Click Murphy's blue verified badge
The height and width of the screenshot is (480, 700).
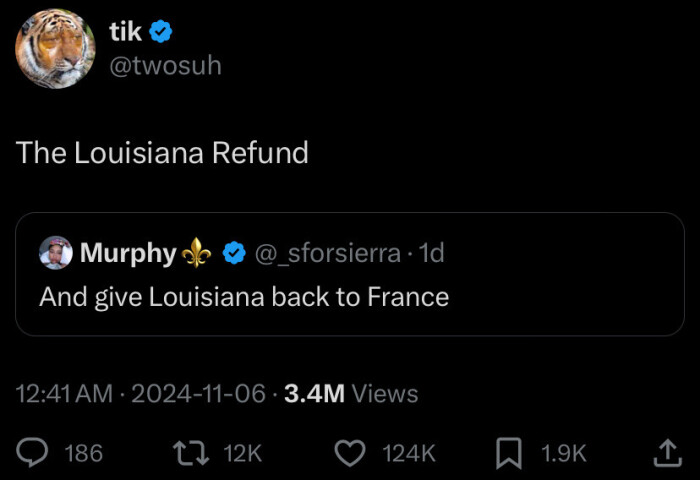coord(232,254)
